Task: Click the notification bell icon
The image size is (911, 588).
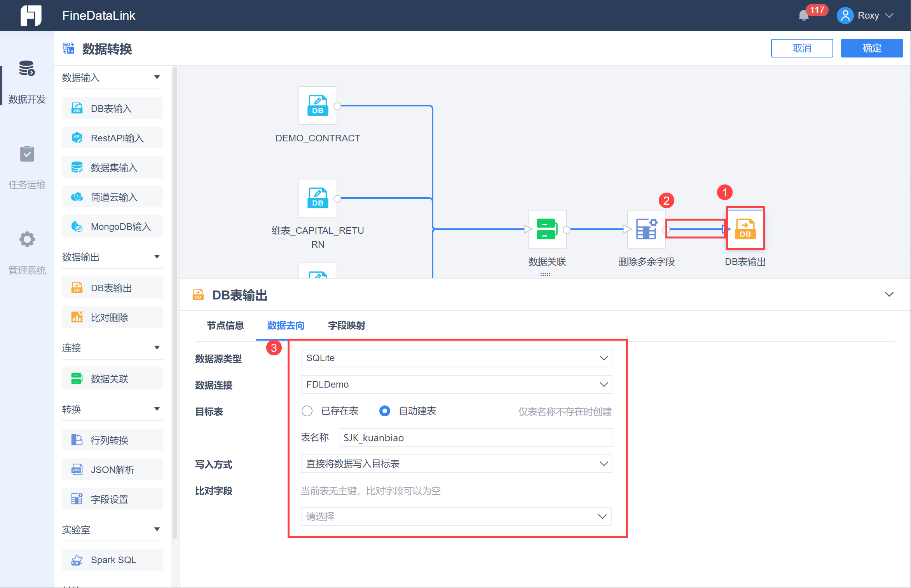Action: pyautogui.click(x=803, y=16)
